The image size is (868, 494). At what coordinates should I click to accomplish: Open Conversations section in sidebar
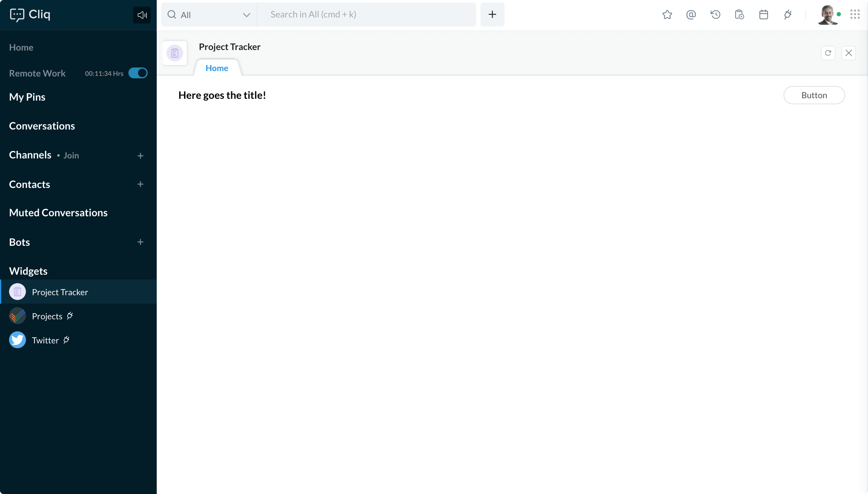42,126
